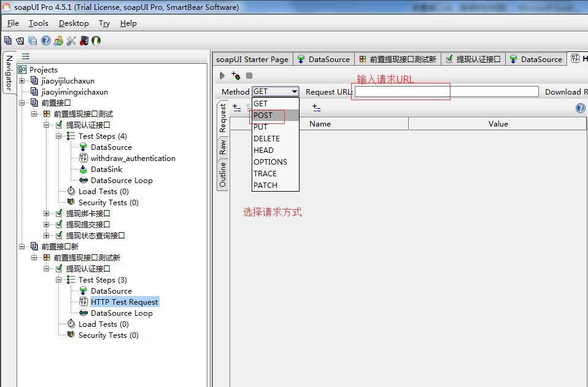The width and height of the screenshot is (588, 387).
Task: Click the add assertion icon beside play
Action: click(x=236, y=76)
